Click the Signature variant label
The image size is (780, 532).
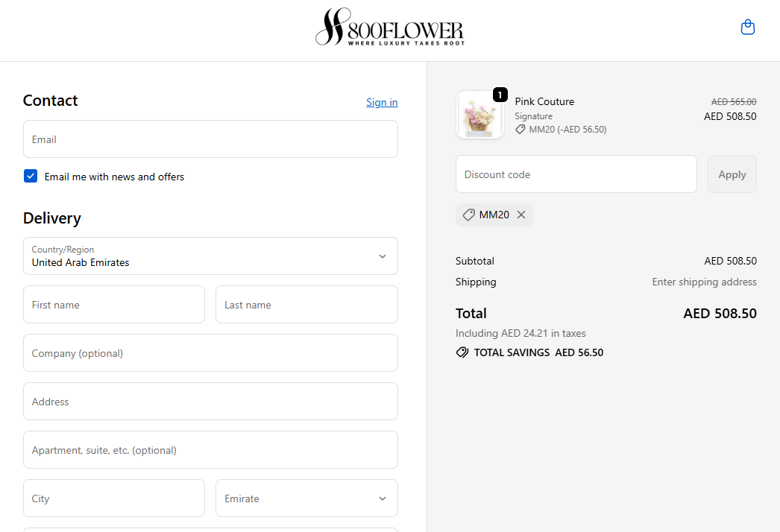[534, 115]
